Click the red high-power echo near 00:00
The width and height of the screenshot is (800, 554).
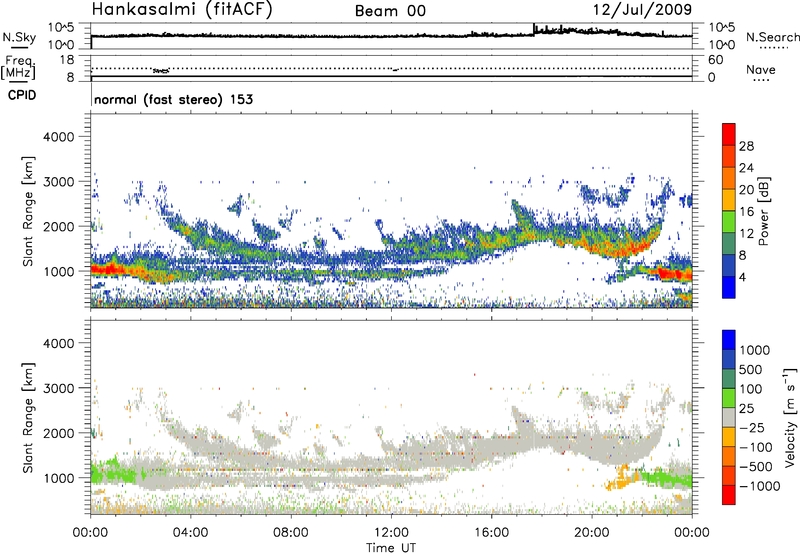(x=106, y=270)
